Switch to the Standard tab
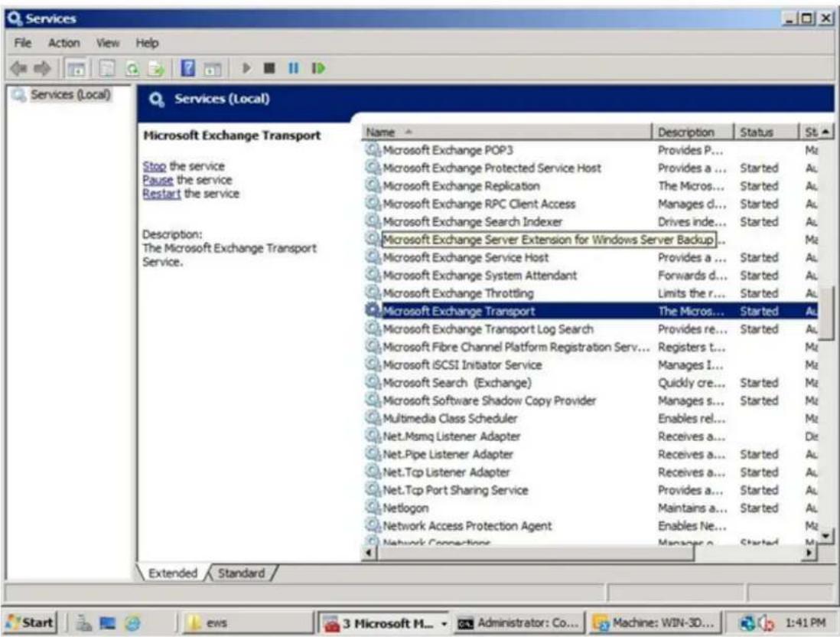The image size is (840, 637). click(241, 573)
